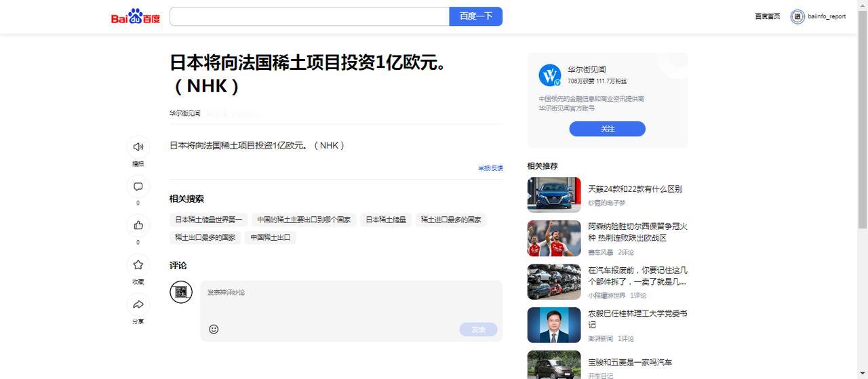Click the baiinfo_report account avatar

pyautogui.click(x=797, y=16)
